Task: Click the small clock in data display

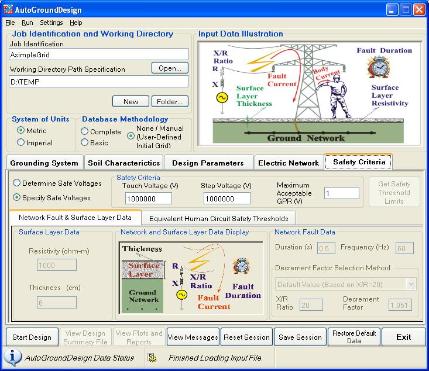Action: (x=241, y=266)
